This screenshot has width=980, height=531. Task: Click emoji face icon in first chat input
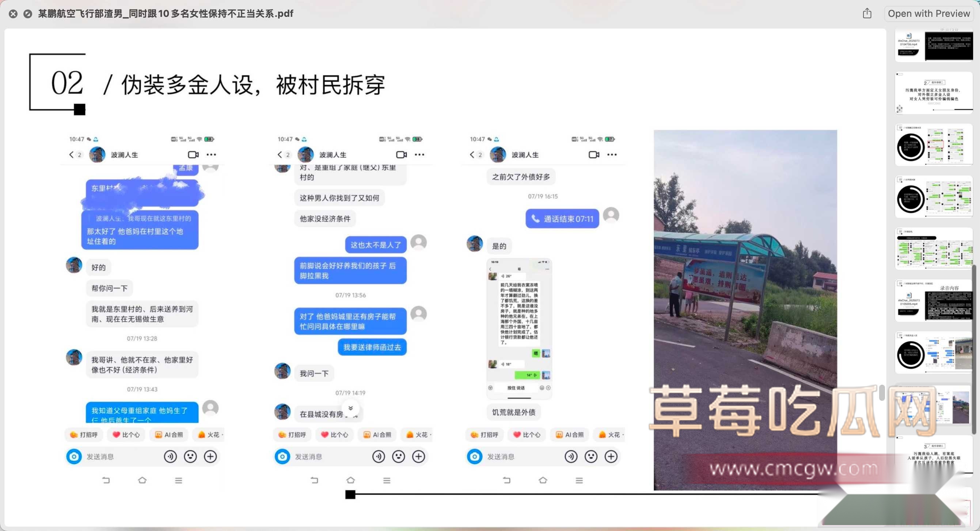click(x=190, y=456)
